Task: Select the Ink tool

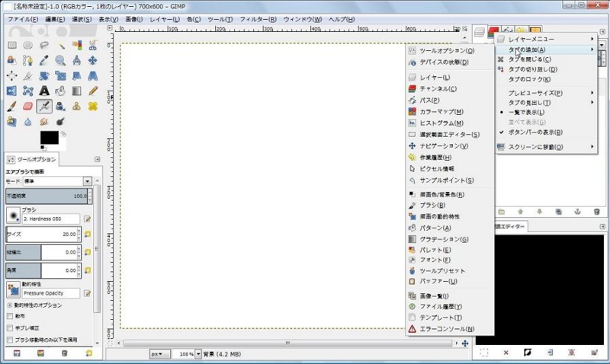Action: coord(60,106)
